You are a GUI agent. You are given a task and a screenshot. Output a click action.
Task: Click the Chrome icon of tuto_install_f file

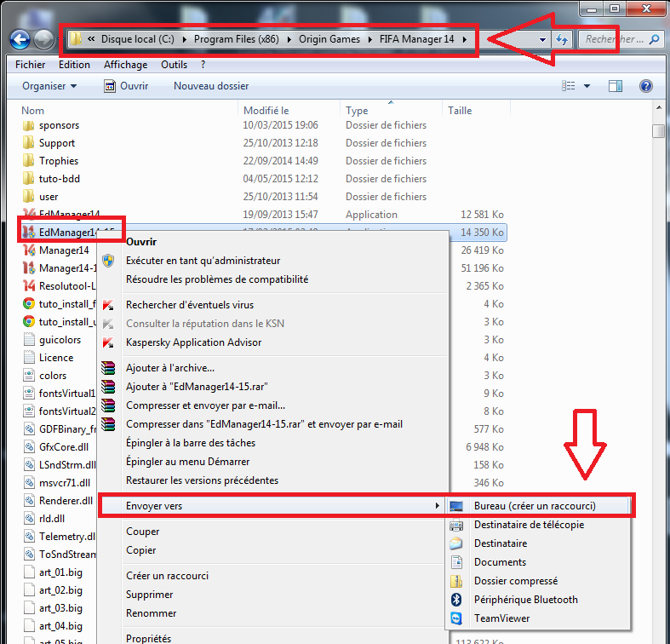pos(29,303)
